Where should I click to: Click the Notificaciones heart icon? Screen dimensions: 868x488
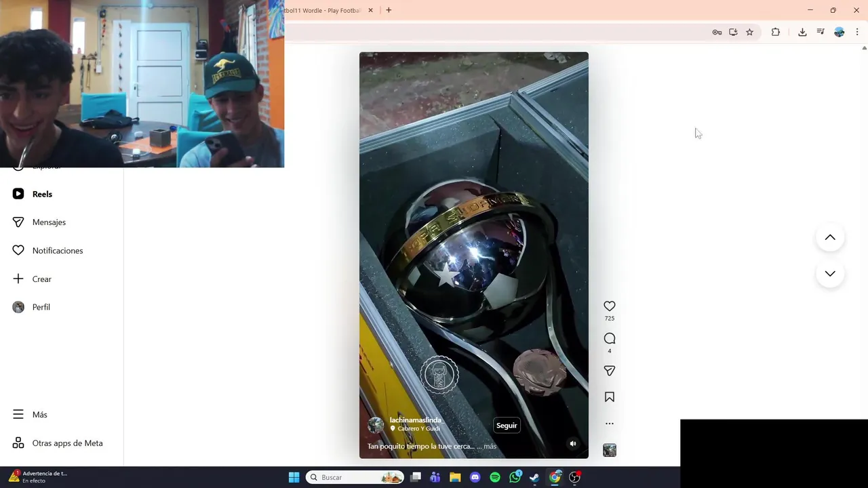click(18, 251)
